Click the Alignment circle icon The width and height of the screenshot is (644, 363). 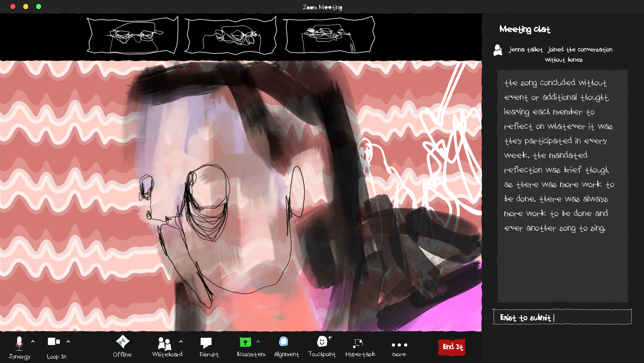284,342
